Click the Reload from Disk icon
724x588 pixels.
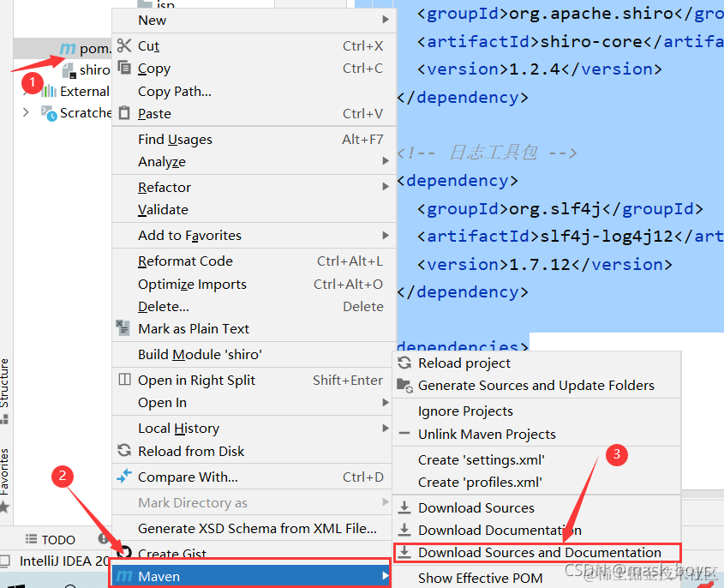(x=124, y=450)
